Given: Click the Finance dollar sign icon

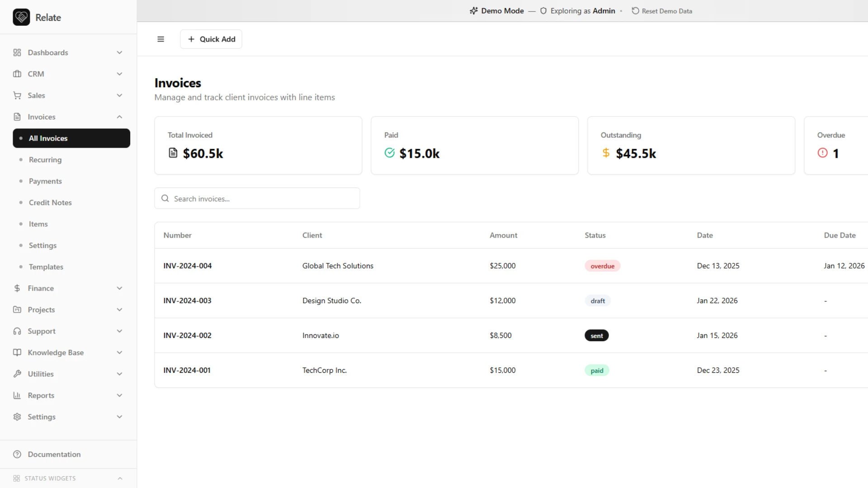Looking at the screenshot, I should pyautogui.click(x=17, y=288).
